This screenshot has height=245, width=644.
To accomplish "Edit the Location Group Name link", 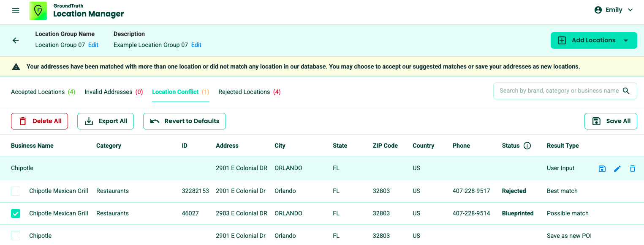I will [x=93, y=45].
